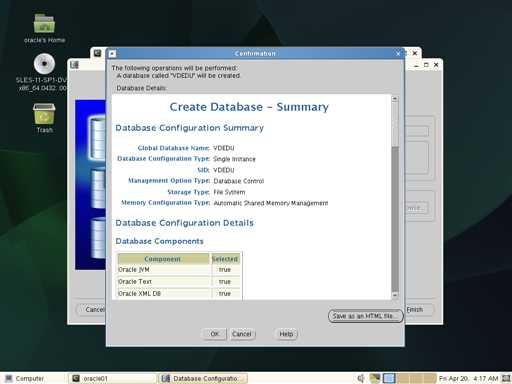Viewport: 512px width, 384px height.
Task: Select the first workspace switcher box
Action: coord(389,378)
